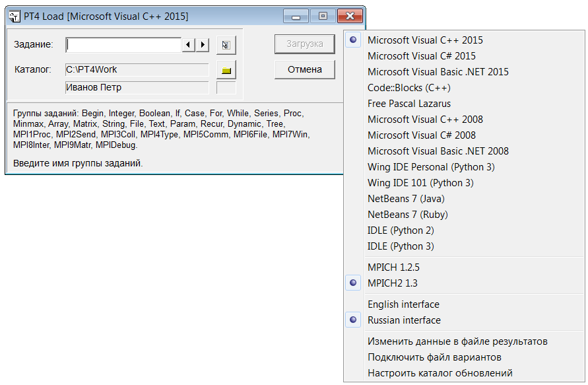Click the Иванов Петр name field
The width and height of the screenshot is (588, 385).
pos(137,87)
